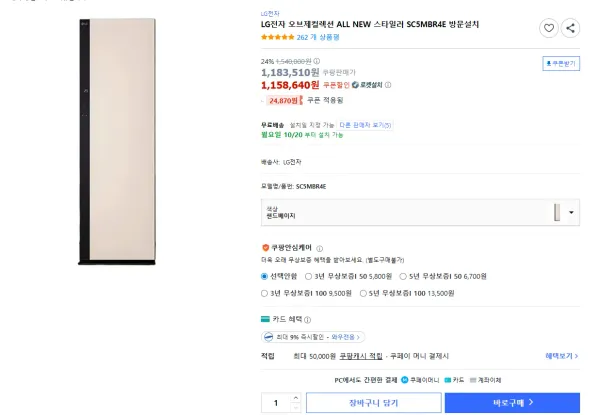Click the 쿠폰받기 download coupon button
This screenshot has height=415, width=600.
coord(559,63)
